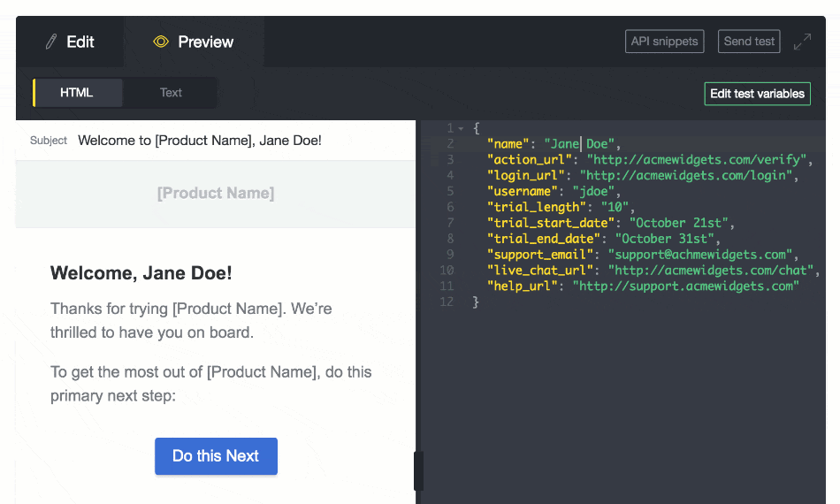Select the Text view tab
The height and width of the screenshot is (504, 840).
tap(171, 93)
